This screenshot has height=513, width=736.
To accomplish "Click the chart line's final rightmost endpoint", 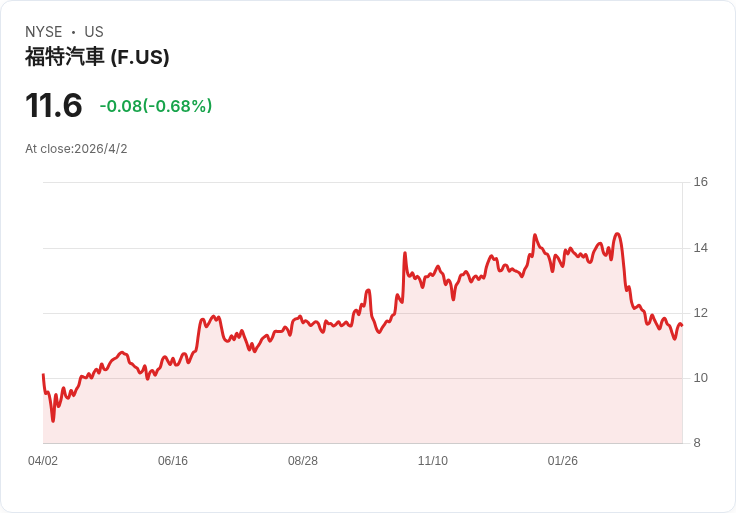I will [682, 325].
